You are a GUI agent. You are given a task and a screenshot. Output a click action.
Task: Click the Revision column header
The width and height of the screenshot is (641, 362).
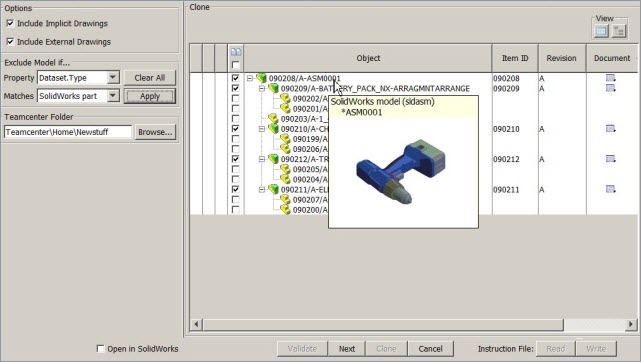pos(562,58)
